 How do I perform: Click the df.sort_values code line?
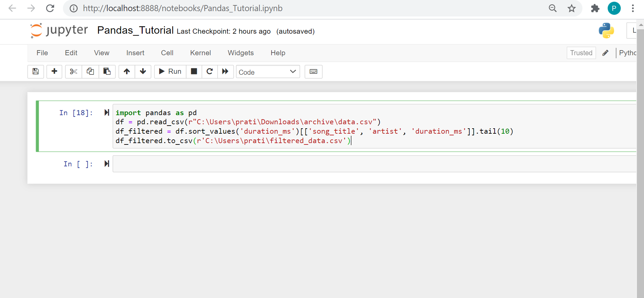[x=314, y=131]
